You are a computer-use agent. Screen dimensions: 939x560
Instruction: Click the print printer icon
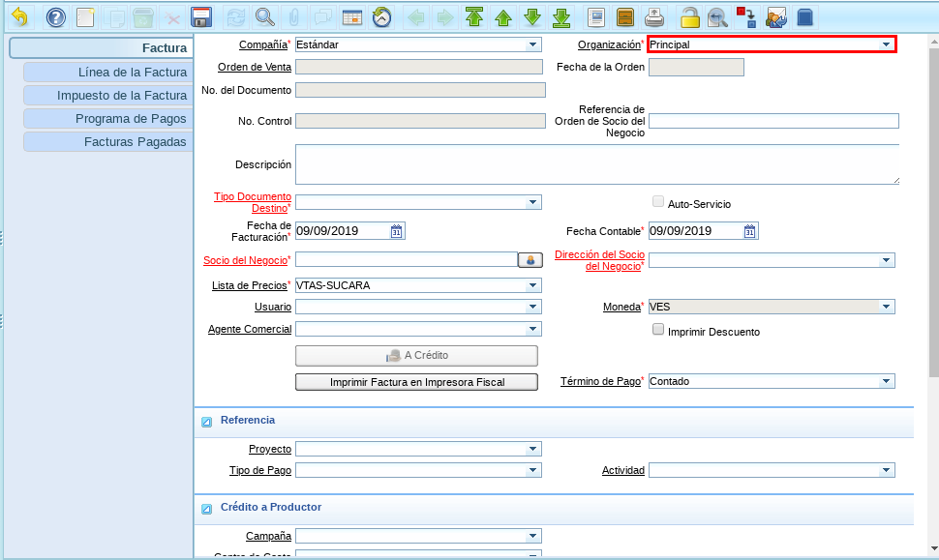pyautogui.click(x=654, y=17)
